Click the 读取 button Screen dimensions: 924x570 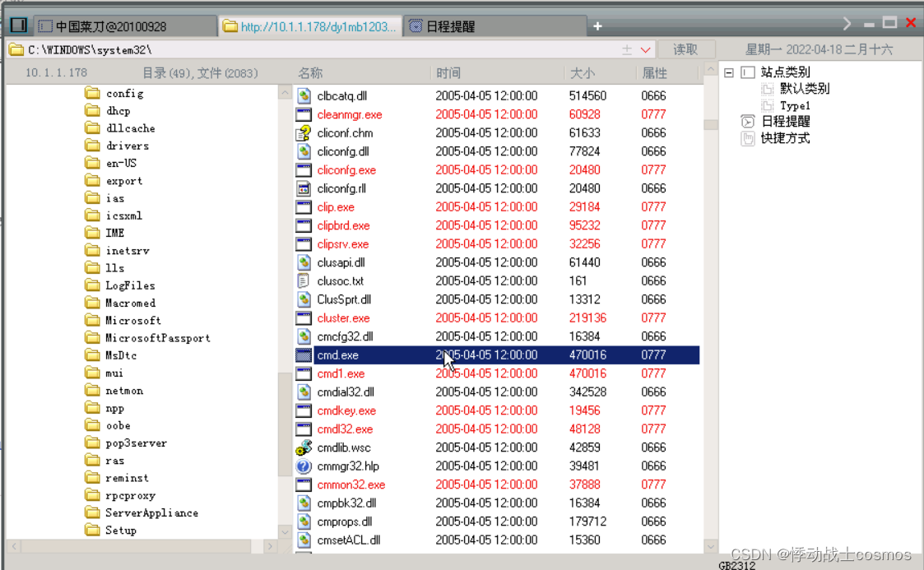tap(685, 49)
